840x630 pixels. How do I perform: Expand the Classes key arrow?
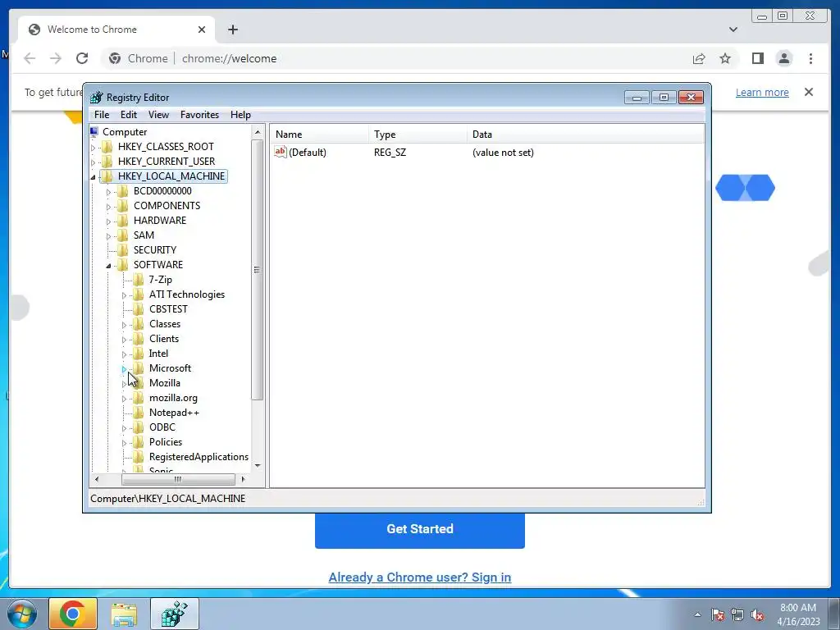tap(125, 325)
